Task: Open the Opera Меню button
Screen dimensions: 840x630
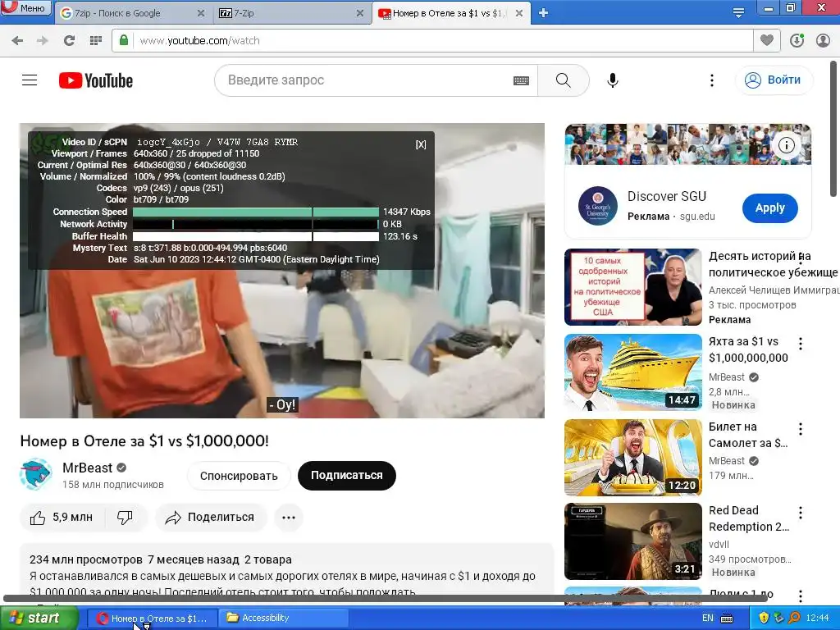Action: 25,7
